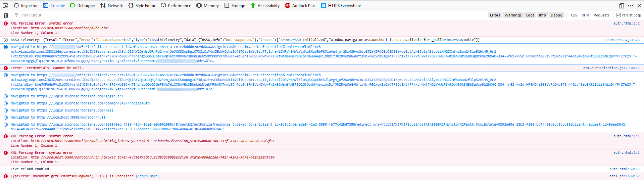Click globe icon beside login.srf navigation
Viewport: 644px width, 180px height.
click(6, 96)
